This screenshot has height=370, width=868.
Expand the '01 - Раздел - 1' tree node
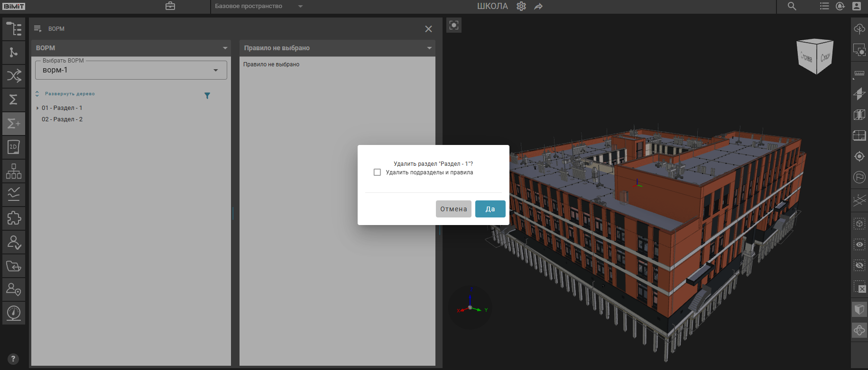pos(37,108)
